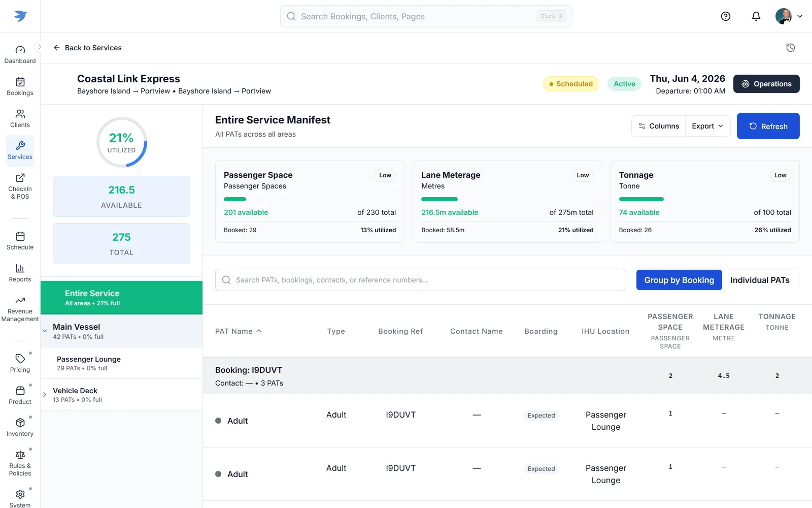Select the Services sidebar icon
This screenshot has height=508, width=812.
[20, 150]
